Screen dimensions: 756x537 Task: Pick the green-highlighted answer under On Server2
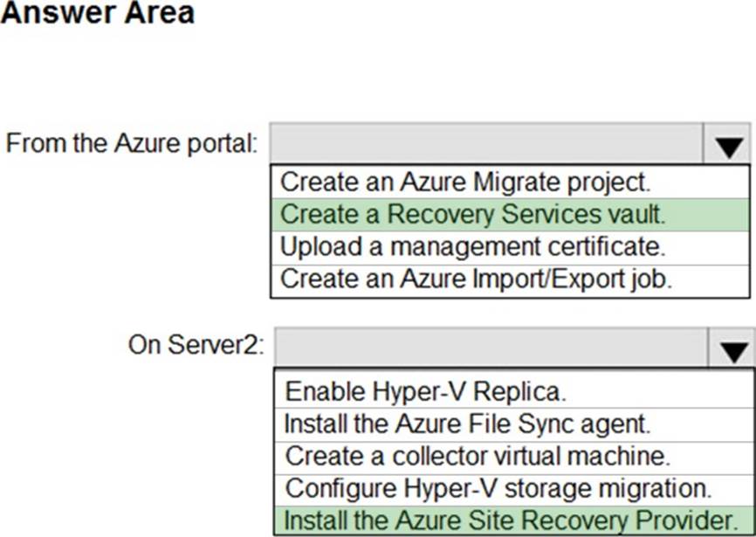(x=514, y=520)
